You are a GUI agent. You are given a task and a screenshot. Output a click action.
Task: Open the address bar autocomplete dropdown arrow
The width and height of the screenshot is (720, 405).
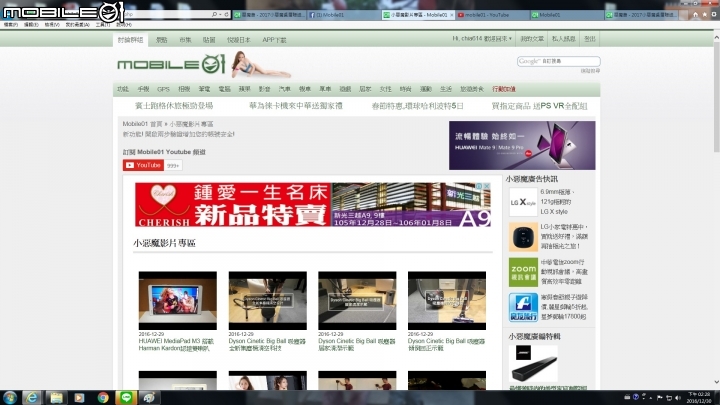point(220,15)
